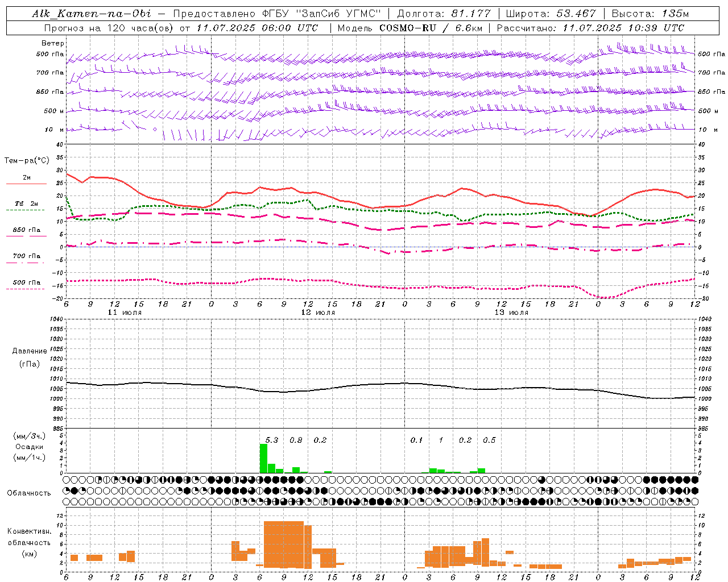Image resolution: width=728 pixels, height=582 pixels.
Task: Click the 0.1 precipitation total
Action: [x=416, y=440]
